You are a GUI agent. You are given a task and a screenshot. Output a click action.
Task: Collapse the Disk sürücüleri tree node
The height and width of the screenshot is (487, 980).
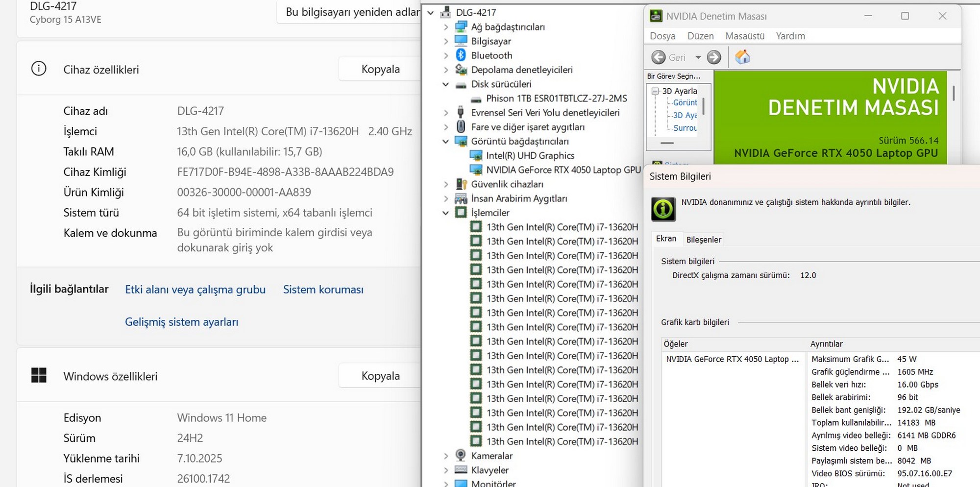pyautogui.click(x=445, y=84)
